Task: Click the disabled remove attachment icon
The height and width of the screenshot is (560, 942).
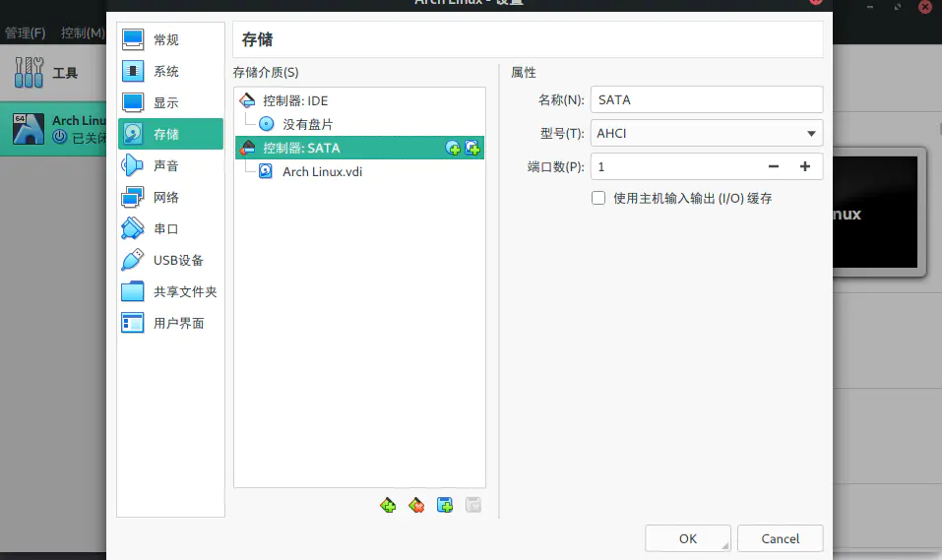Action: tap(473, 505)
